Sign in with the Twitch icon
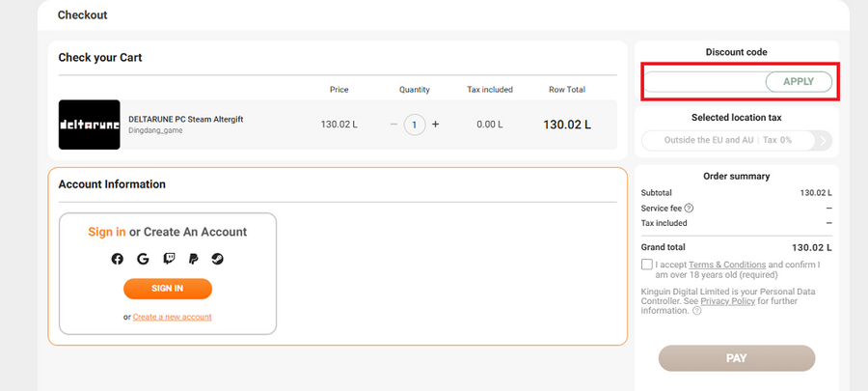 click(x=169, y=259)
